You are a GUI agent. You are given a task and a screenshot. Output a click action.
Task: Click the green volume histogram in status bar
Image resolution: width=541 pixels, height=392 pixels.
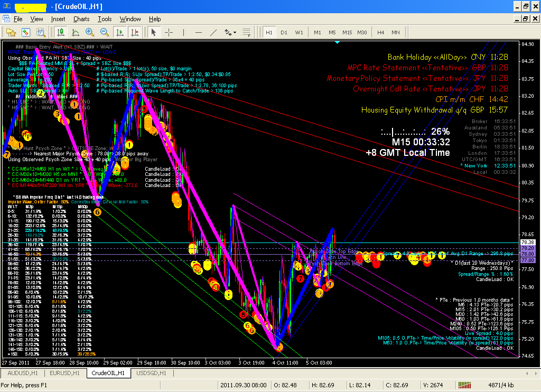point(464,385)
